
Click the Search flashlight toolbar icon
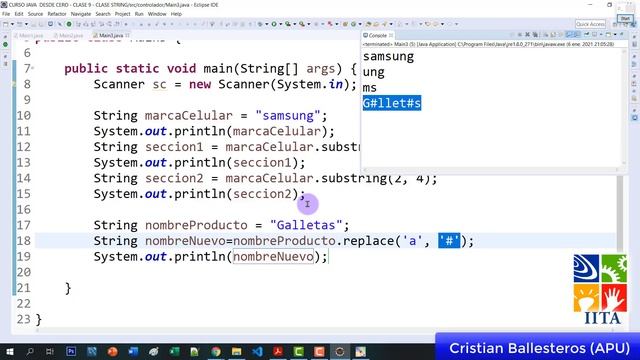click(384, 24)
